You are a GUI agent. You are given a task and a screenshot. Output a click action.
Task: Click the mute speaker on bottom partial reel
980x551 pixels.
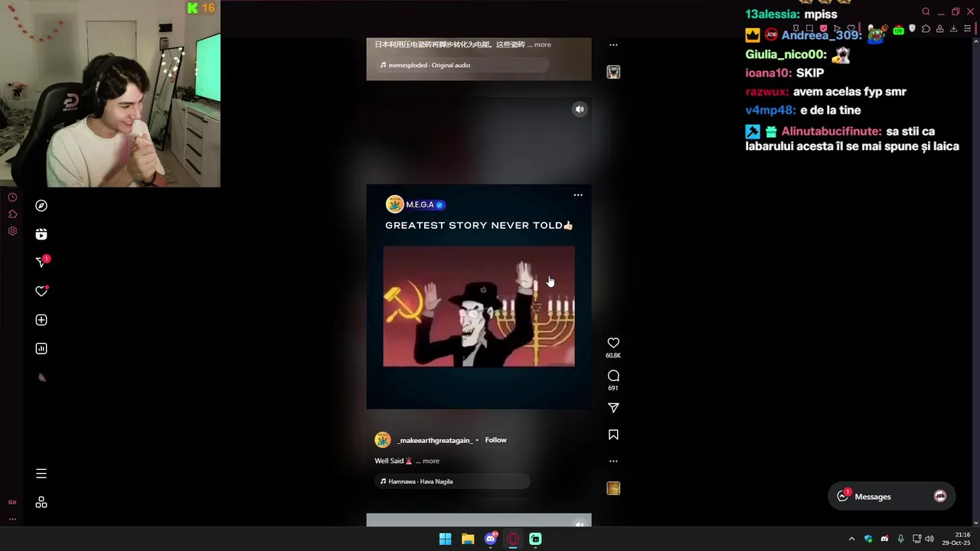[580, 524]
